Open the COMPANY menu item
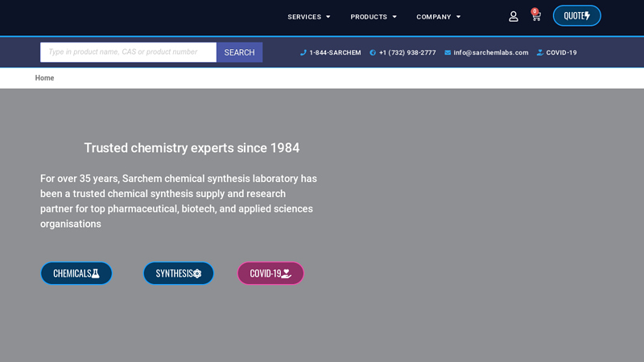Screen dimensions: 644x362 (x=434, y=17)
